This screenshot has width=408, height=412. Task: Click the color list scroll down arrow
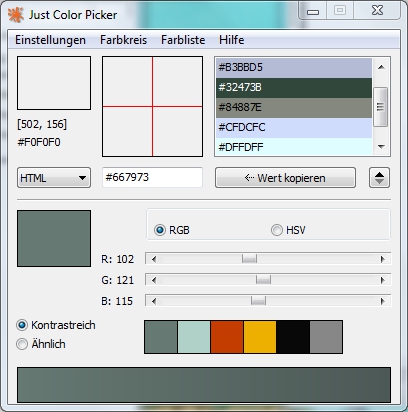tap(381, 146)
